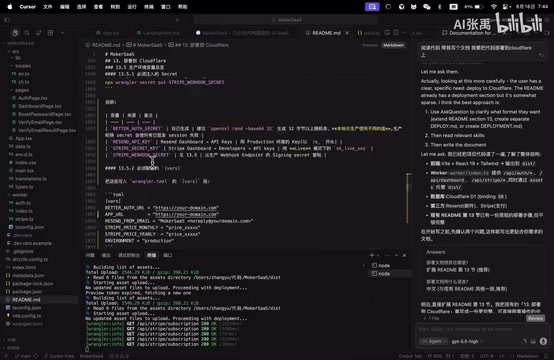Open stripe.ts in the worker folder
This screenshot has width=554, height=360.
[x=24, y=219]
